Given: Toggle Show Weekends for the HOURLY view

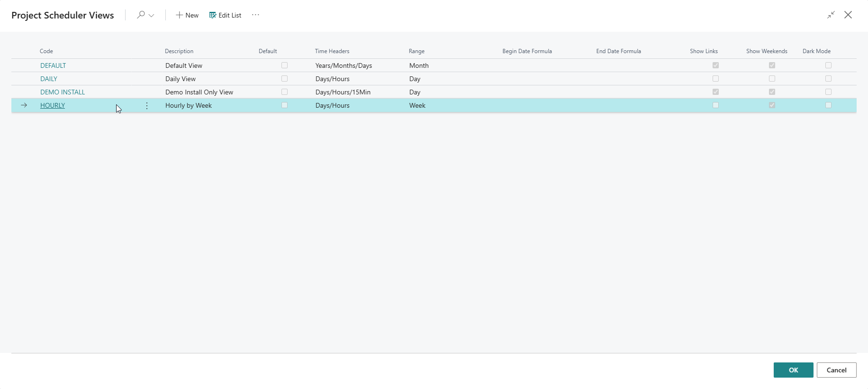Looking at the screenshot, I should (x=772, y=105).
